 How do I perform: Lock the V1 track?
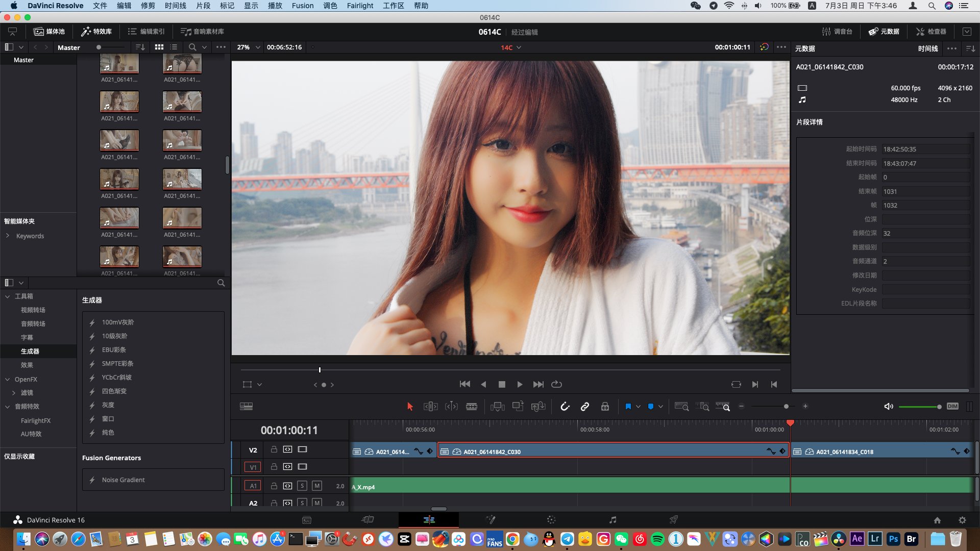click(274, 467)
